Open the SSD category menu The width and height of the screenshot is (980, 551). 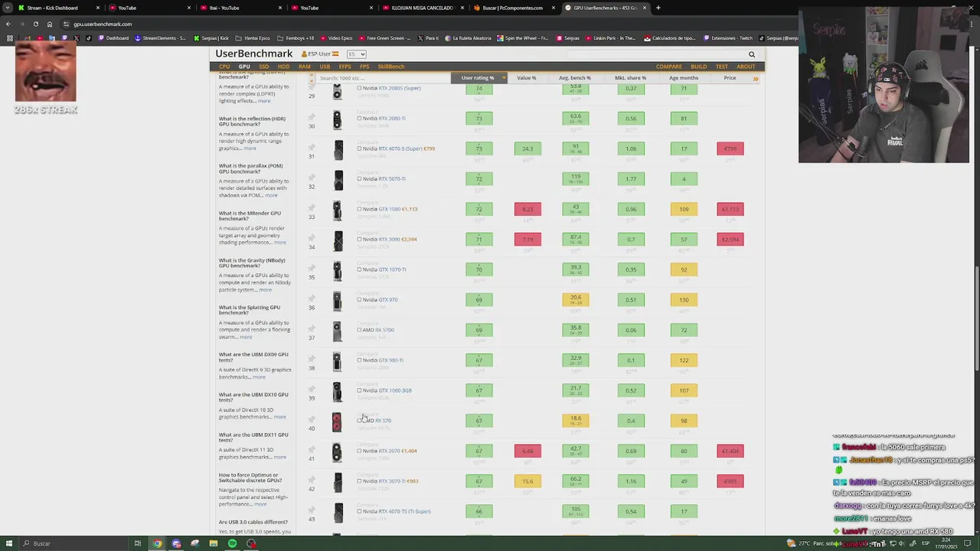pos(263,67)
